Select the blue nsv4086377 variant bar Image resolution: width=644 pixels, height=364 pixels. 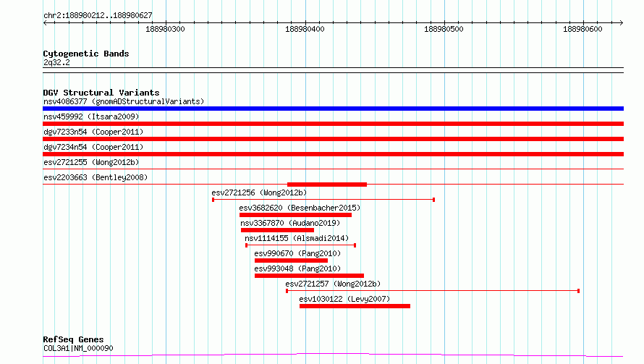(x=333, y=109)
